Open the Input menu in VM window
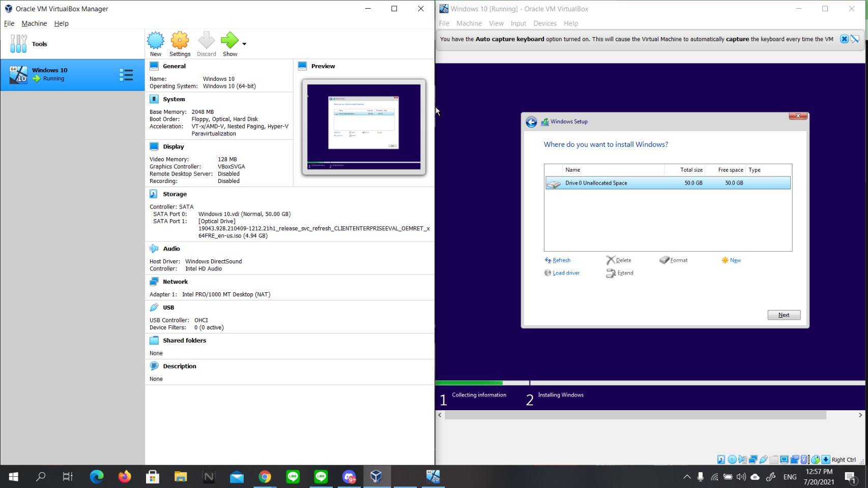 [518, 23]
